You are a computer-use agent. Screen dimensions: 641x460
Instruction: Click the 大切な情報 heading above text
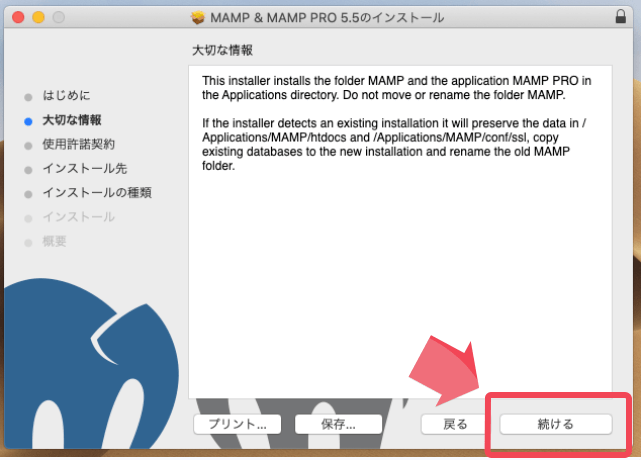tap(222, 50)
